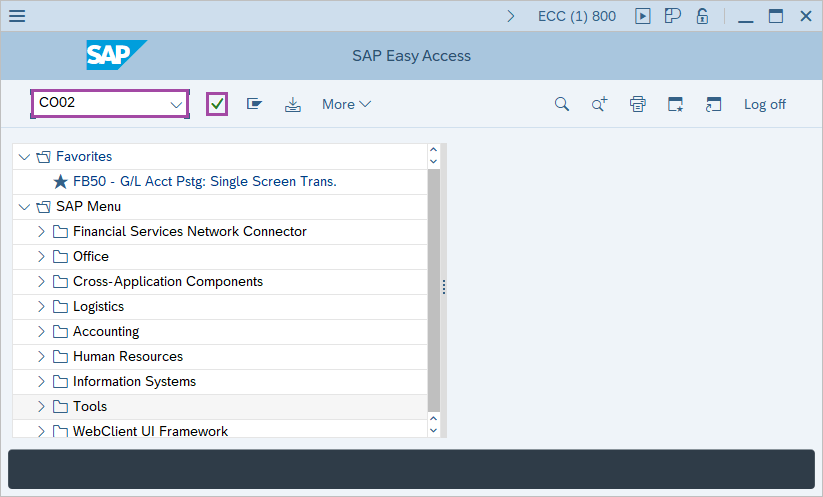Expand the Accounting folder node

click(x=41, y=331)
